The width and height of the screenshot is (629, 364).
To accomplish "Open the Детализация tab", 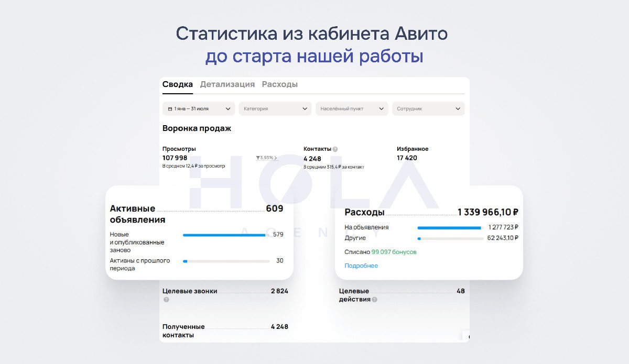I will [227, 84].
